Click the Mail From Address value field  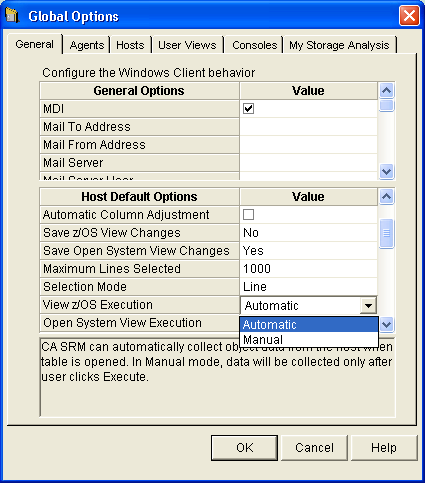308,145
